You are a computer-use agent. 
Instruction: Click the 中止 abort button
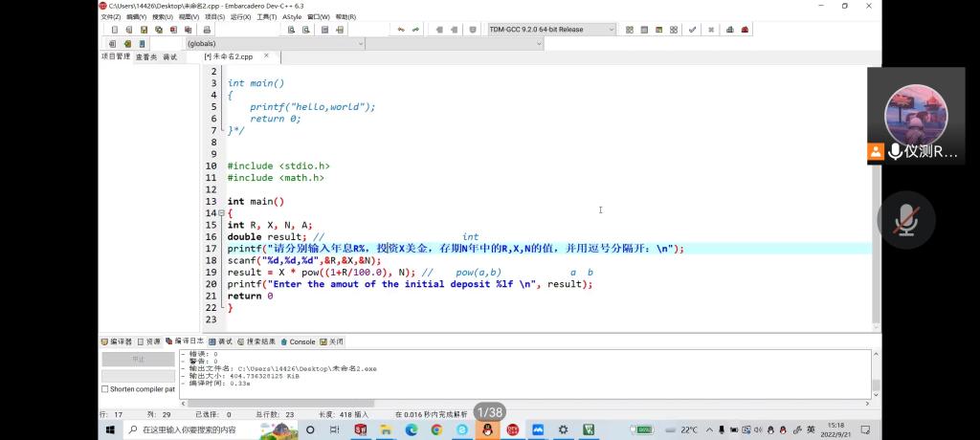pos(138,360)
